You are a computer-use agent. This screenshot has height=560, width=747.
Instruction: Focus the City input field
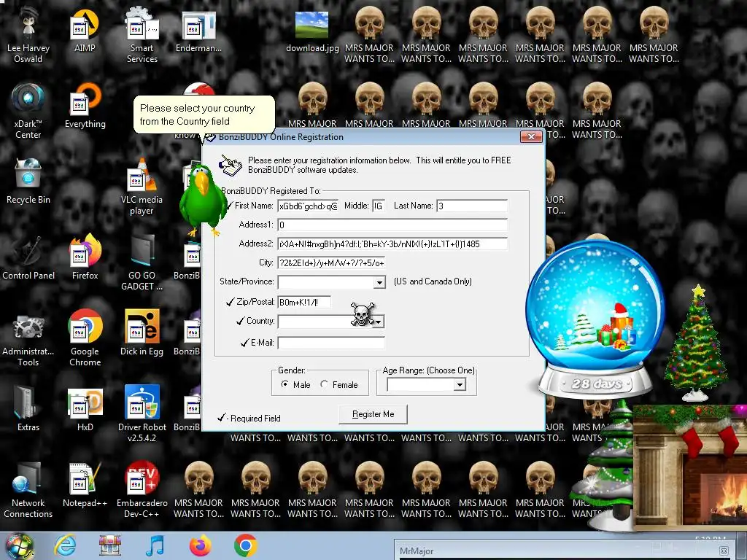click(331, 262)
